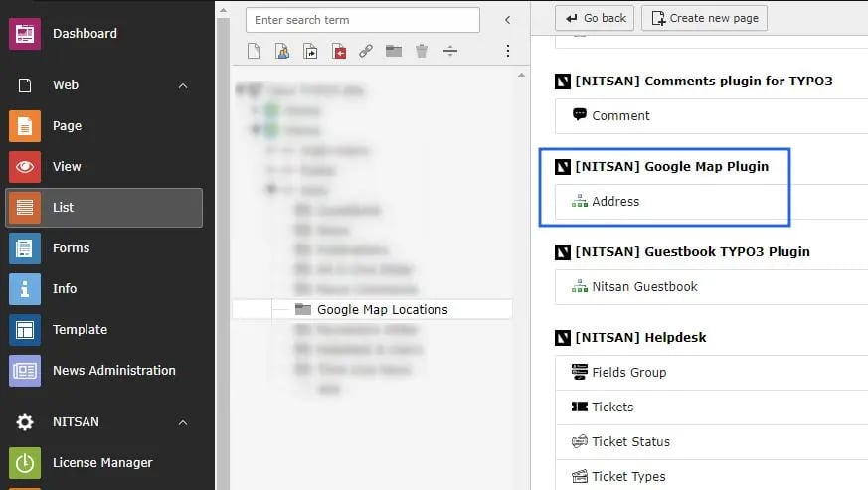
Task: Click the Fields Group record icon
Action: click(x=579, y=372)
